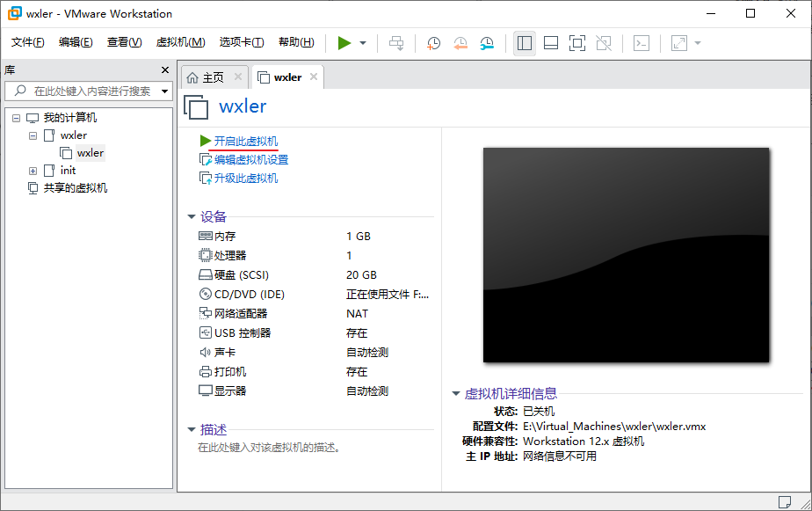Open the power options dropdown arrow
This screenshot has width=812, height=511.
click(363, 43)
